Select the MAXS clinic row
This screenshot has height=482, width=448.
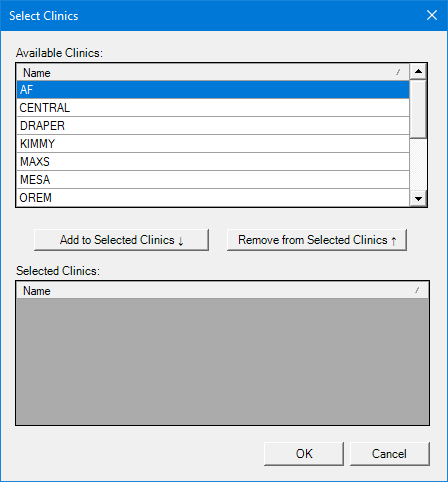click(213, 162)
